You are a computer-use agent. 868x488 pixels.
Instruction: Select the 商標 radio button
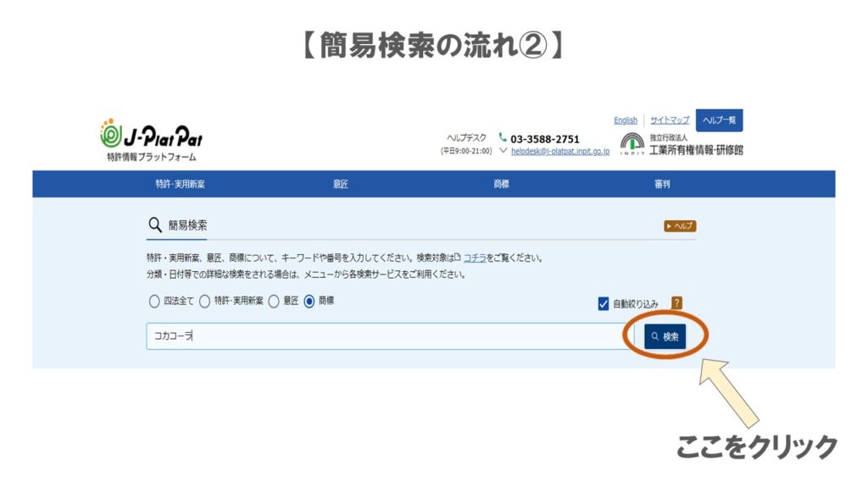[309, 301]
